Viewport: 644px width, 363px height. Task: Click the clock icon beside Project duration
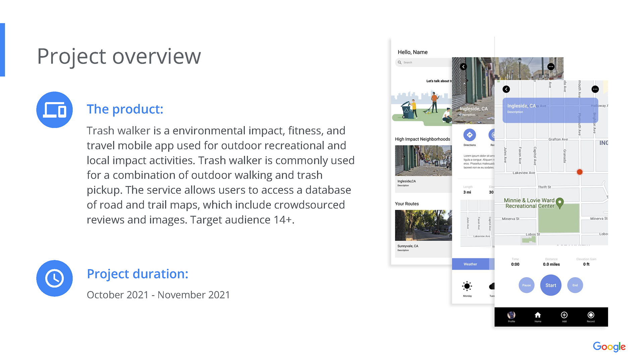point(54,278)
